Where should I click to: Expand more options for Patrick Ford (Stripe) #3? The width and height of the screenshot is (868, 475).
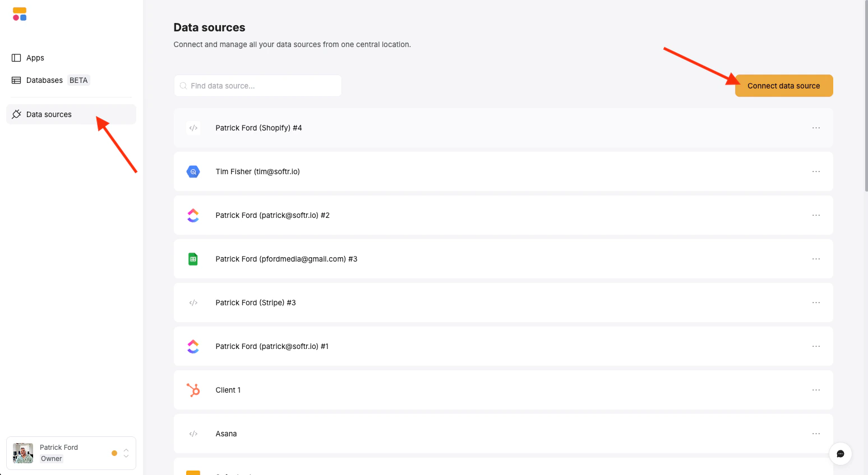click(x=816, y=302)
